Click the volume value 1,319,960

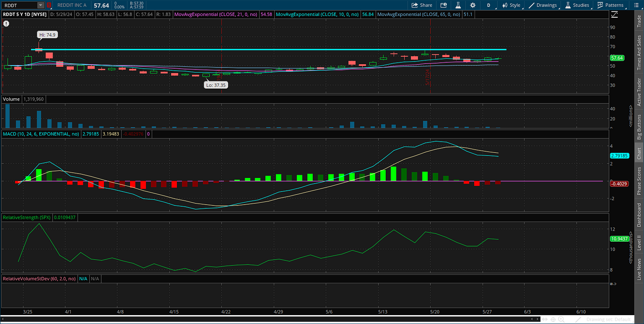(x=33, y=99)
